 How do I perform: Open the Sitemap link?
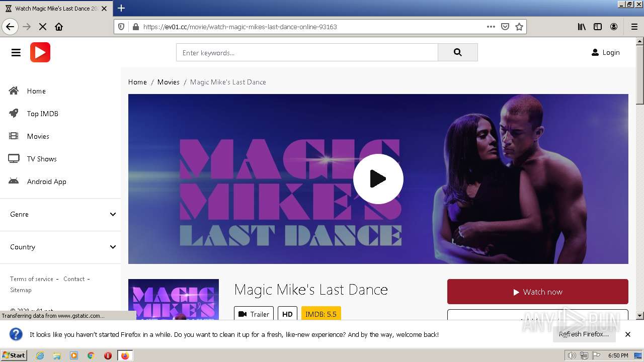point(21,290)
